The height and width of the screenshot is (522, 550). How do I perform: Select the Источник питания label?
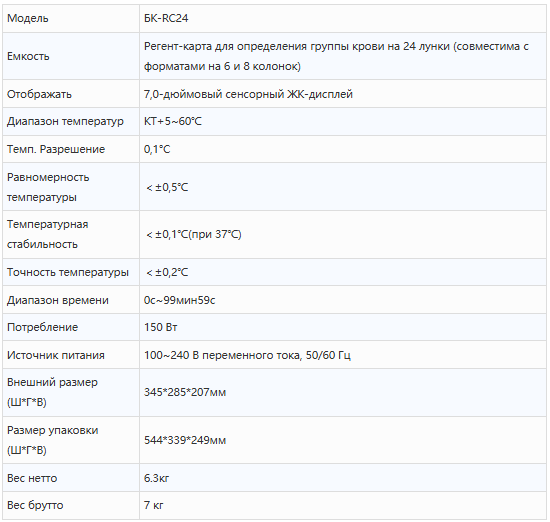coord(56,355)
